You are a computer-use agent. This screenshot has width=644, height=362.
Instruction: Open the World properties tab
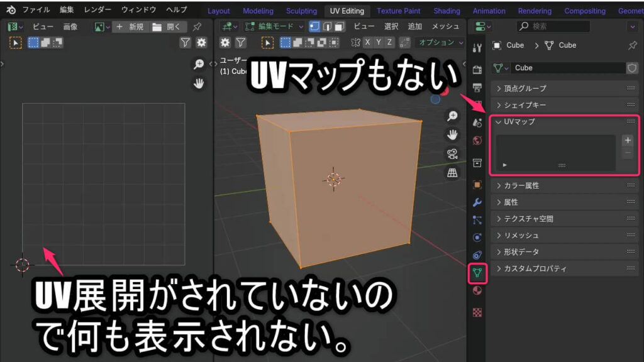coord(477,141)
